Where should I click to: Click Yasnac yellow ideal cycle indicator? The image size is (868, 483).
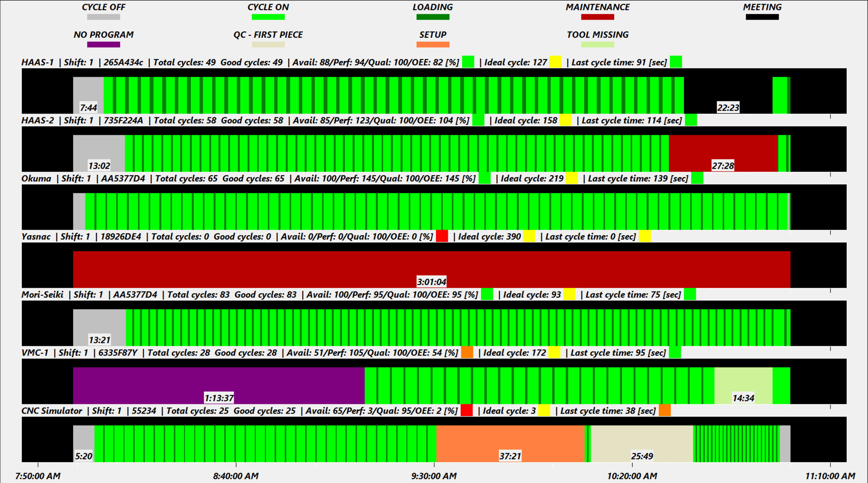coord(529,236)
